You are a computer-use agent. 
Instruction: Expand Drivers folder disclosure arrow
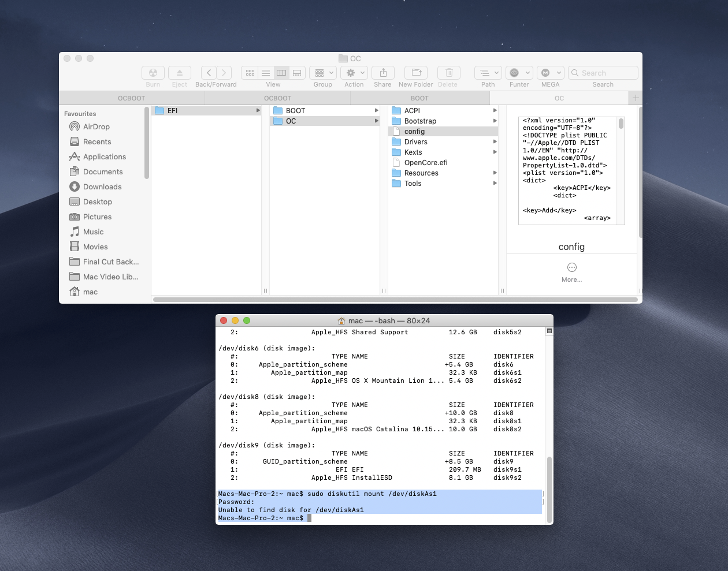coord(495,141)
